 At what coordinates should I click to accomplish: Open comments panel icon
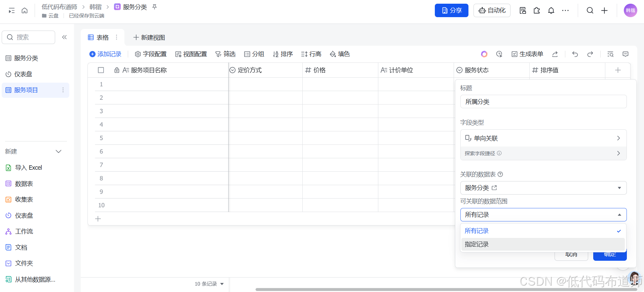[x=626, y=54]
